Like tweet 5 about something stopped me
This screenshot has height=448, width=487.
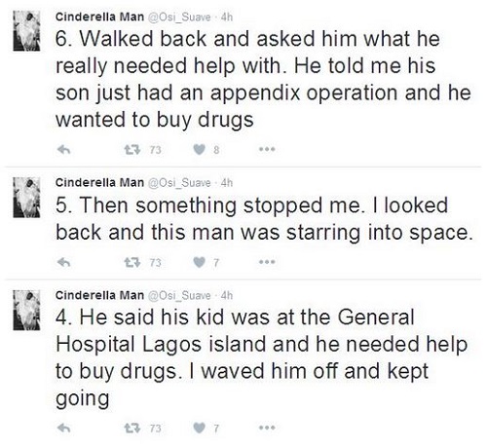[200, 262]
